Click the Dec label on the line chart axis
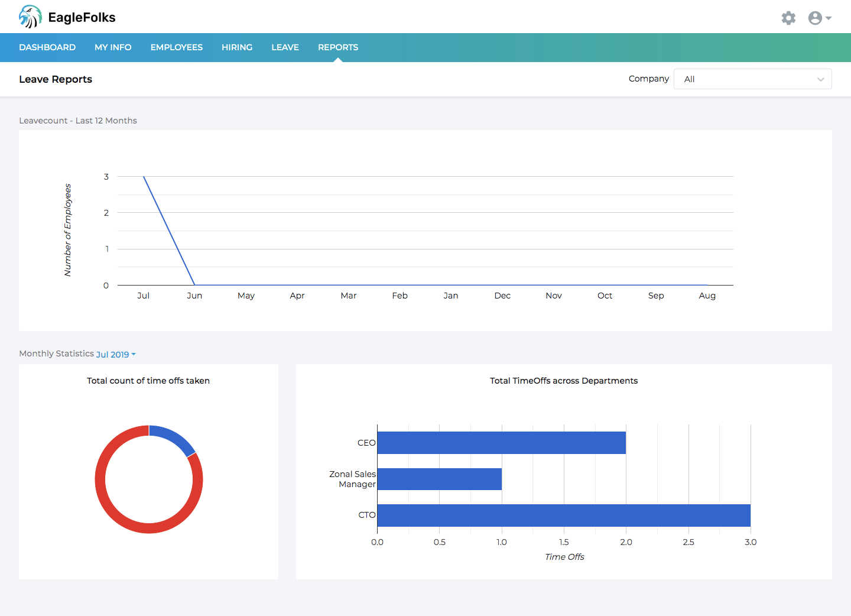 point(502,296)
